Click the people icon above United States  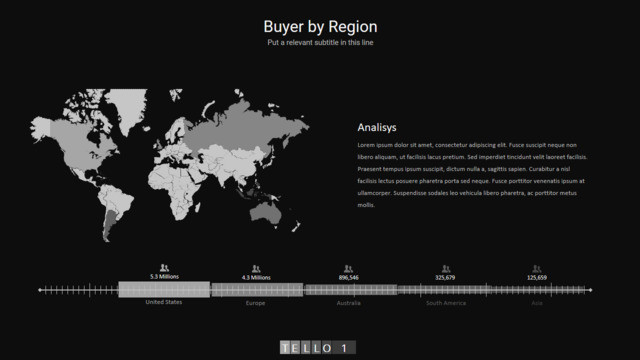[164, 268]
